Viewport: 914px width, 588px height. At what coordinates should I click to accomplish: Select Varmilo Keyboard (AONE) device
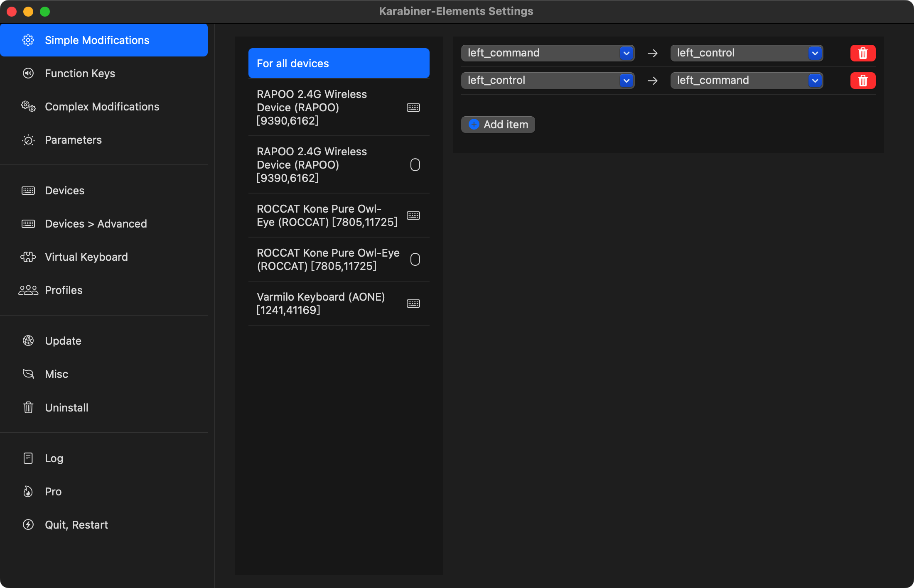(339, 304)
